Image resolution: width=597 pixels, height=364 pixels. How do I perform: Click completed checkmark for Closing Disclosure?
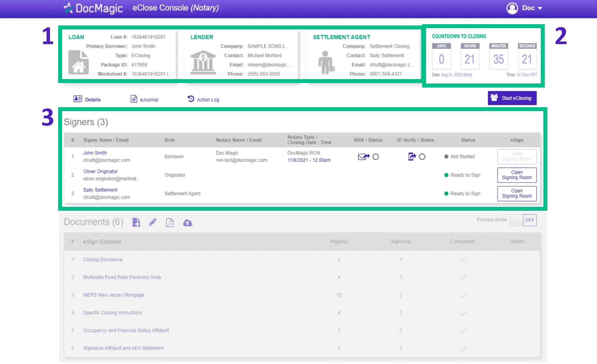coord(463,260)
